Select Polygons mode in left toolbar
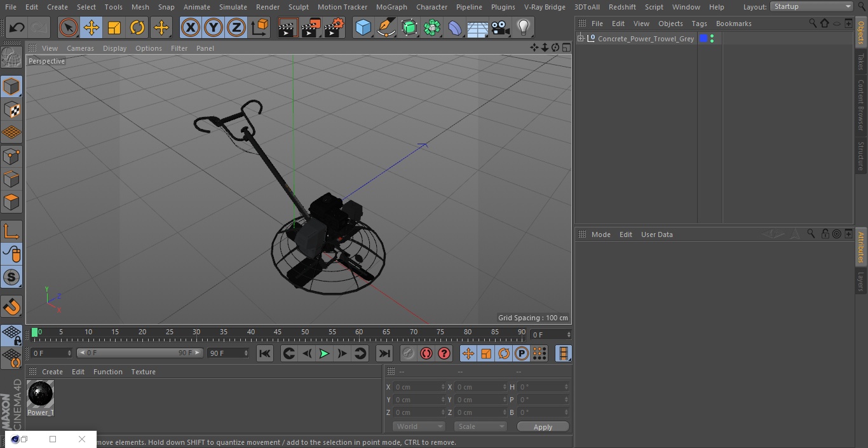Image resolution: width=868 pixels, height=448 pixels. pyautogui.click(x=11, y=202)
